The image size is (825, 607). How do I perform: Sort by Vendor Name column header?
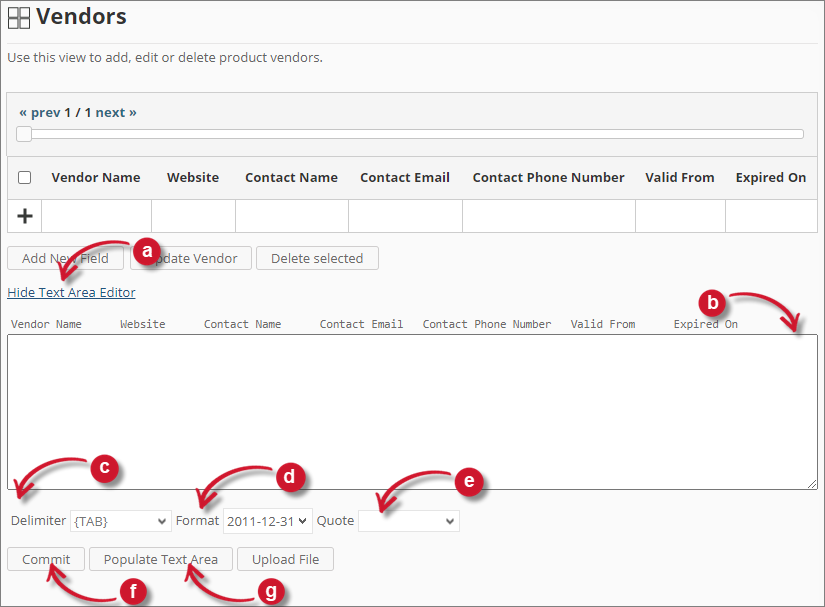click(96, 177)
